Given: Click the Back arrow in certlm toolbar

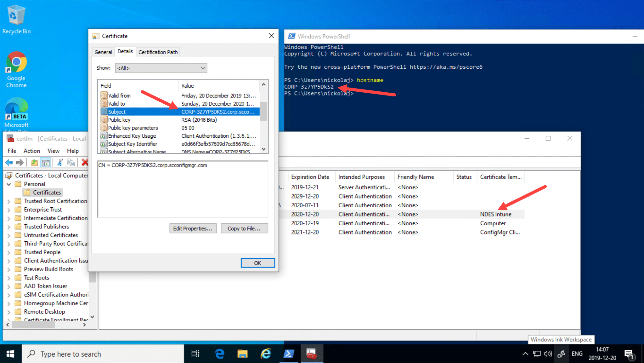Looking at the screenshot, I should coord(9,163).
